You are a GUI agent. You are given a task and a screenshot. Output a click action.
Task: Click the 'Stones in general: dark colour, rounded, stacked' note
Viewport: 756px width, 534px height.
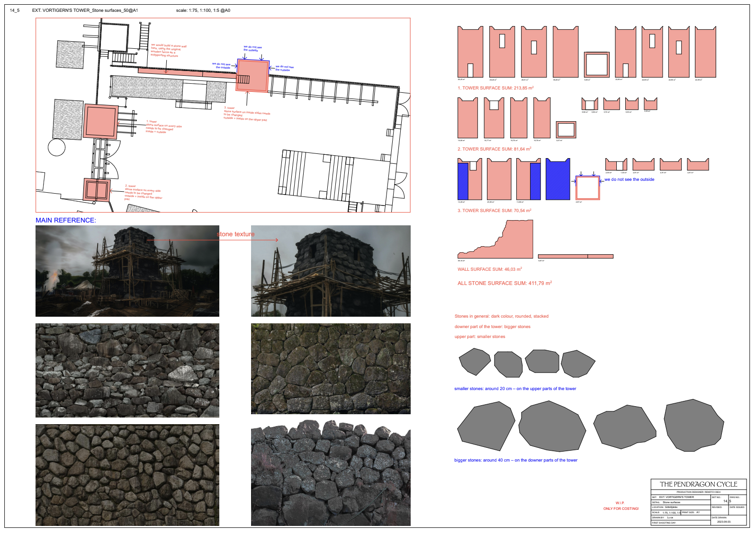[x=502, y=316]
